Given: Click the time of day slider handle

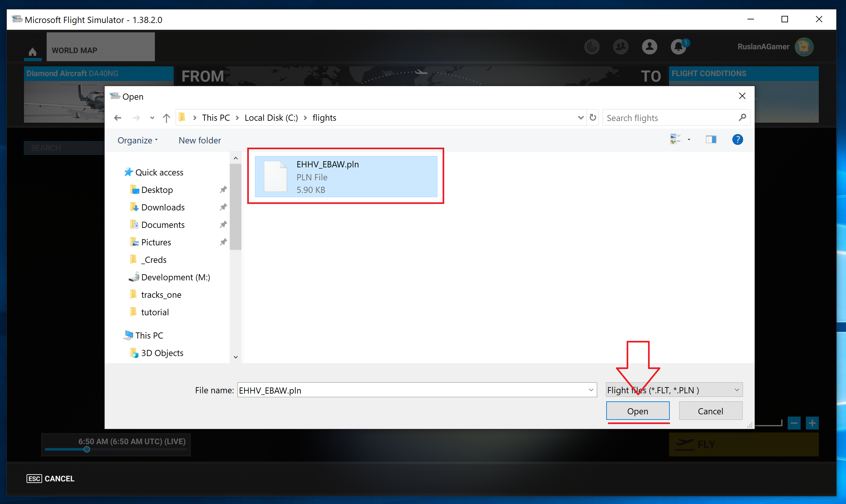Looking at the screenshot, I should tap(87, 449).
